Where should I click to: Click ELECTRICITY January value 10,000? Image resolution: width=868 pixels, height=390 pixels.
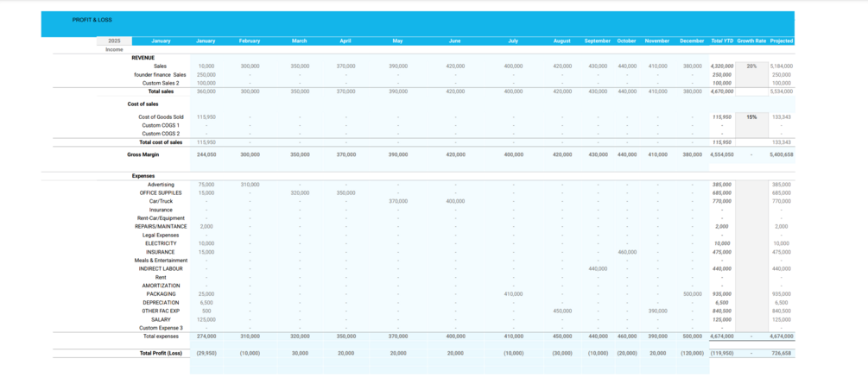coord(206,243)
